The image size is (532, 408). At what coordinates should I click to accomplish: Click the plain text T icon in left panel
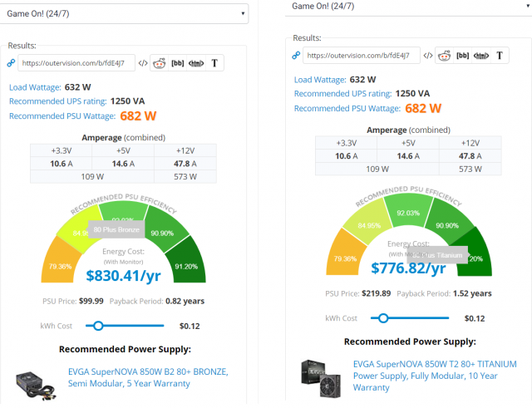214,63
